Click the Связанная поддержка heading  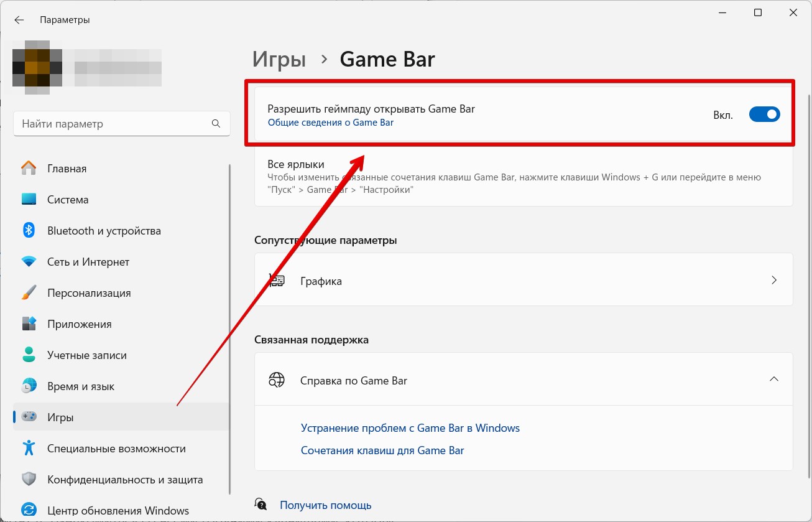[311, 340]
